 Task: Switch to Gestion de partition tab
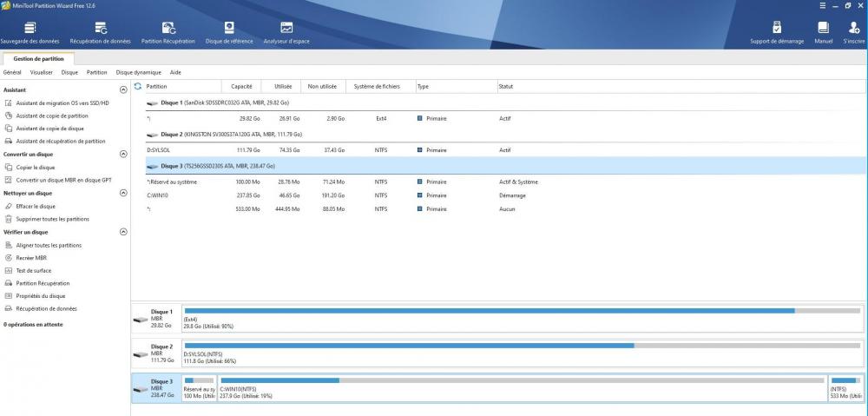(x=38, y=58)
